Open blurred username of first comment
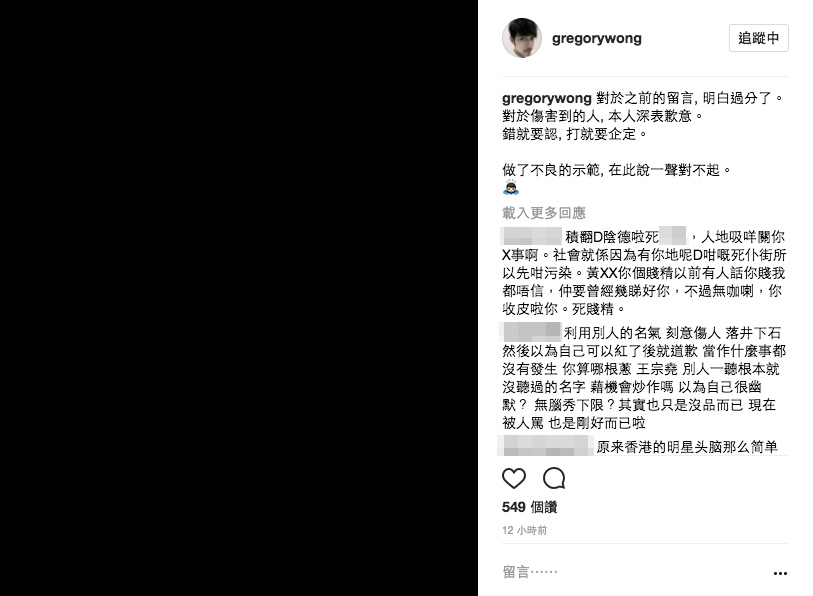813x596 pixels. [532, 237]
